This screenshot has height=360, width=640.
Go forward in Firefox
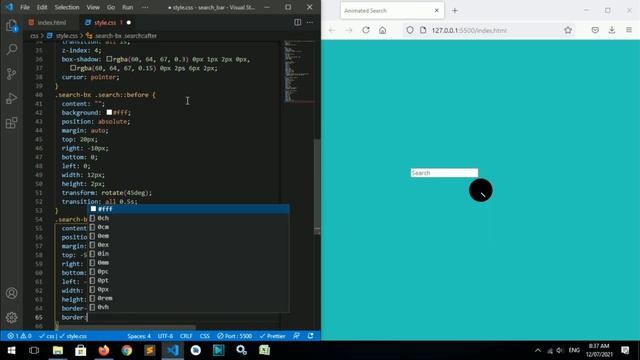click(349, 30)
